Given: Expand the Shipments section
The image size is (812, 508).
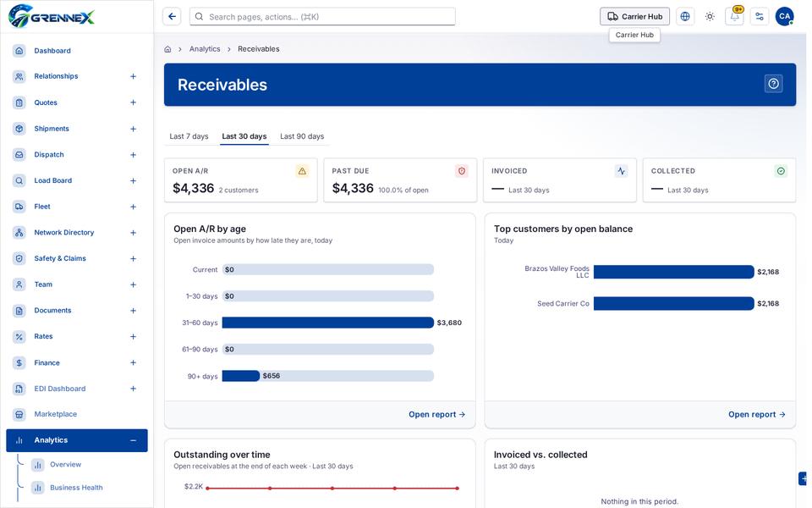Looking at the screenshot, I should click(x=133, y=129).
